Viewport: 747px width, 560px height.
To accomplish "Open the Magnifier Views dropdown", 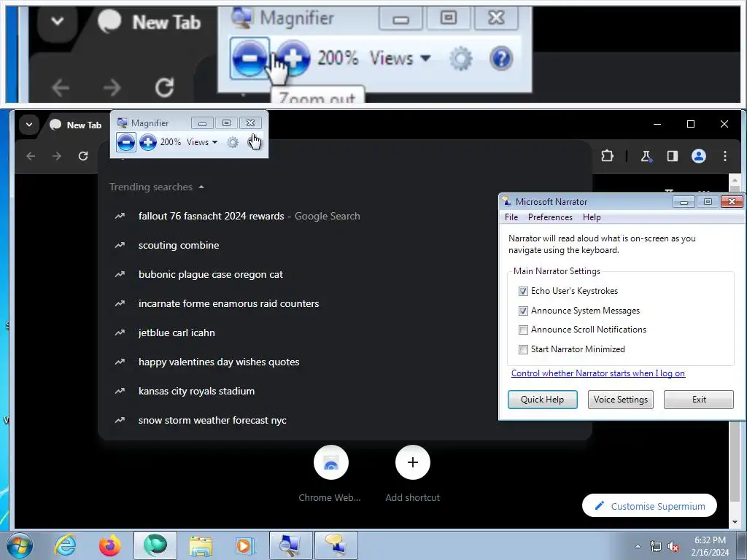I will coord(202,142).
